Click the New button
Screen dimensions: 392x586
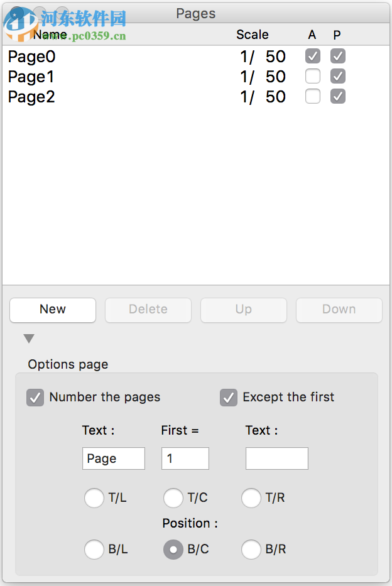[x=52, y=310]
